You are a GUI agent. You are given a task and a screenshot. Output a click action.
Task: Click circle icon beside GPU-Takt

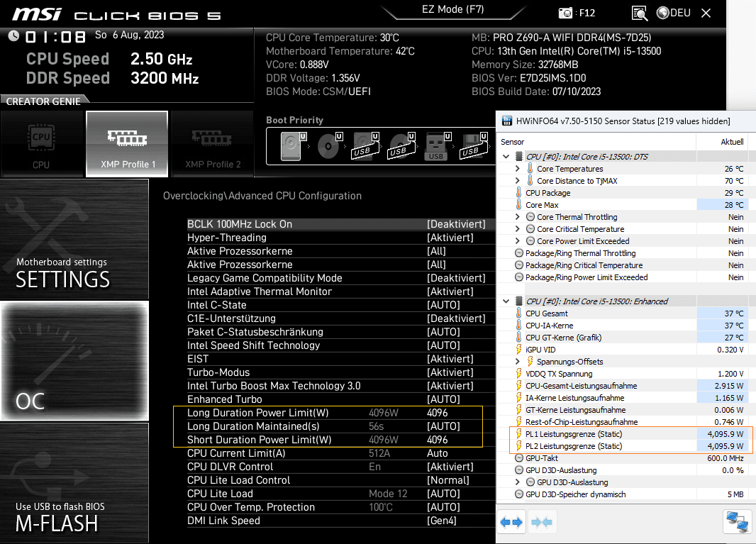point(519,457)
